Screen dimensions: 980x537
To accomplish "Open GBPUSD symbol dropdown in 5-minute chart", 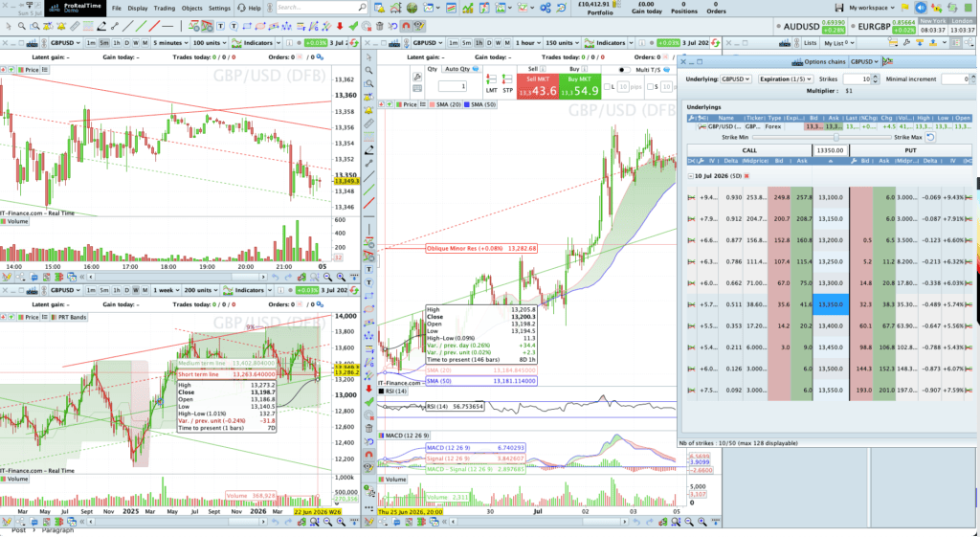I will tap(66, 43).
